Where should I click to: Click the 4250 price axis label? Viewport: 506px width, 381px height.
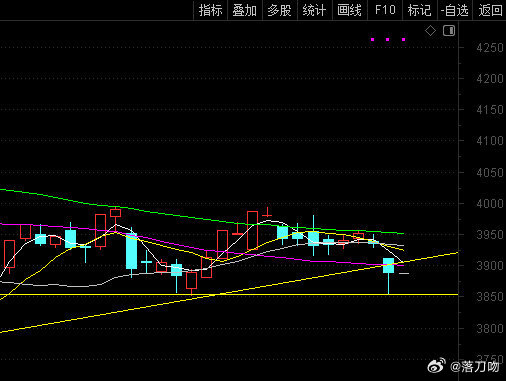click(x=489, y=48)
